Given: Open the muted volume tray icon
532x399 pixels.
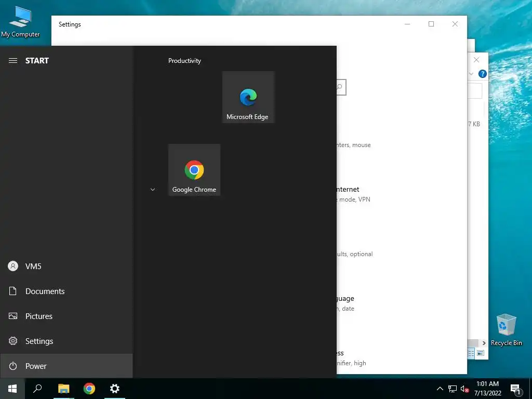Looking at the screenshot, I should [x=465, y=389].
